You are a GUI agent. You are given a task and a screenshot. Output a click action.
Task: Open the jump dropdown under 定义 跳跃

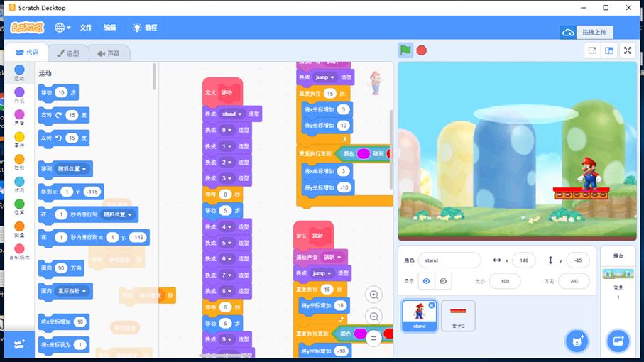point(322,273)
